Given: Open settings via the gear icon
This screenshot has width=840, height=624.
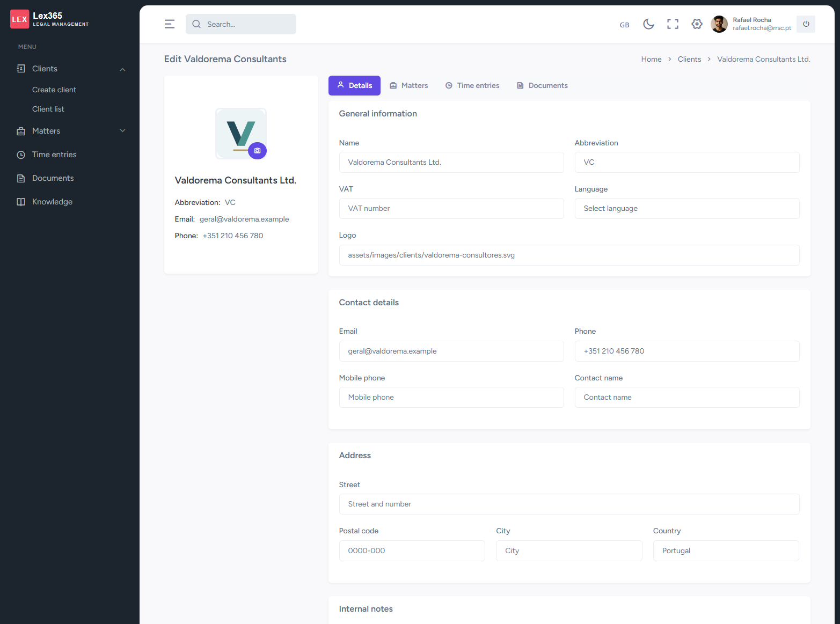Looking at the screenshot, I should click(697, 24).
